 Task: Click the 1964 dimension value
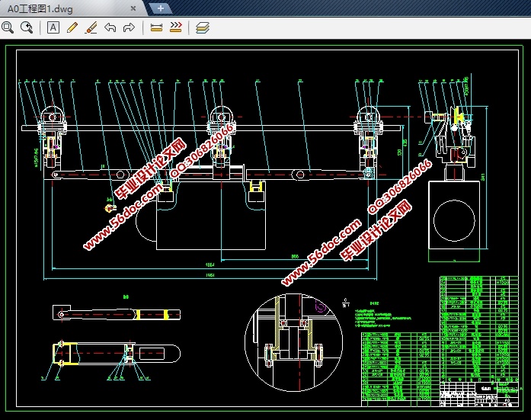[210, 275]
